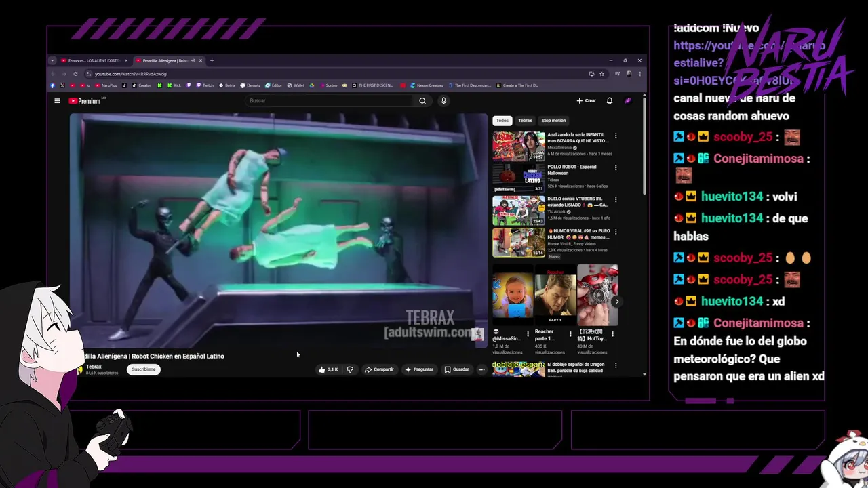Open the Botrix bookmark
868x488 pixels.
pos(226,85)
